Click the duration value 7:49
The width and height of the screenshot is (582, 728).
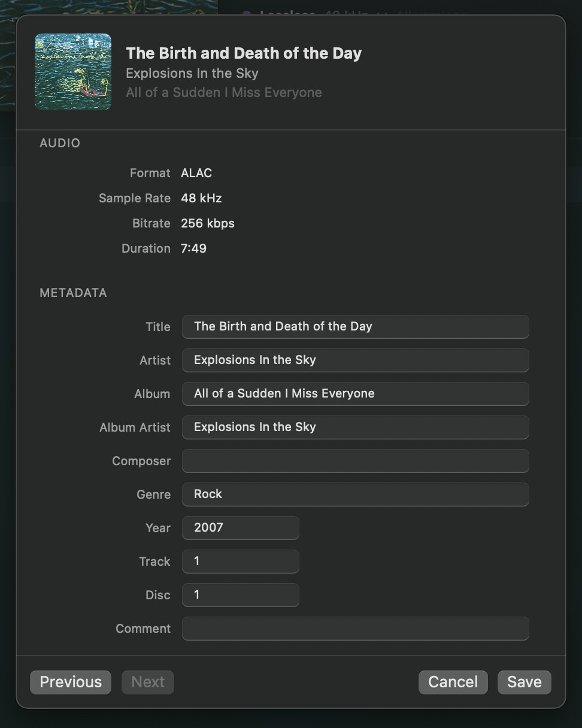coord(193,248)
